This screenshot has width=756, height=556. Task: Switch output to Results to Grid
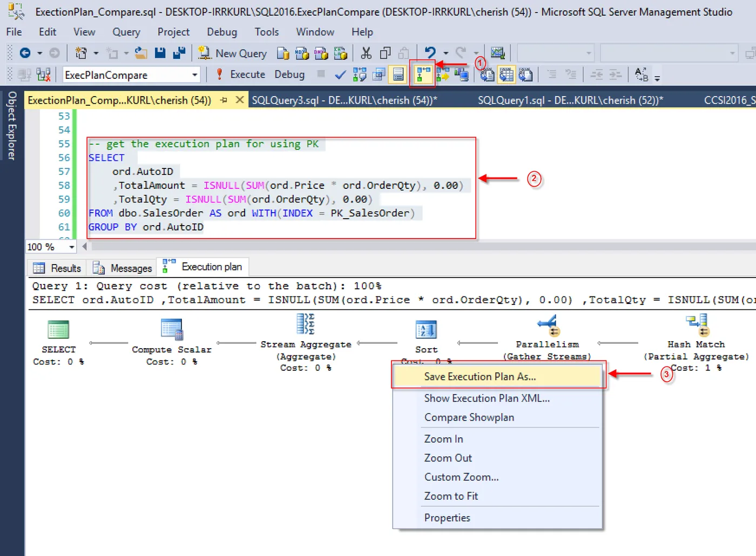pyautogui.click(x=507, y=74)
